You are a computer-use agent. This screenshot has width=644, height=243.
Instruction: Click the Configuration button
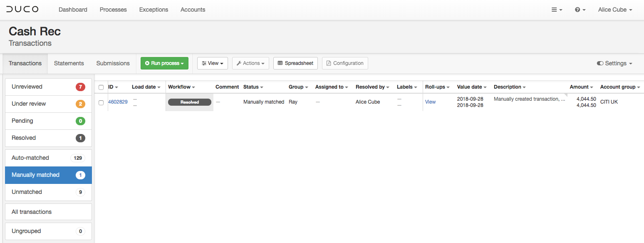click(x=345, y=63)
